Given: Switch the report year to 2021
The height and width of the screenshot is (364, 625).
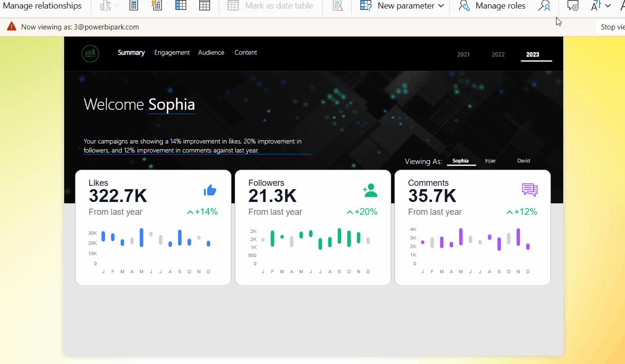Looking at the screenshot, I should [x=463, y=54].
